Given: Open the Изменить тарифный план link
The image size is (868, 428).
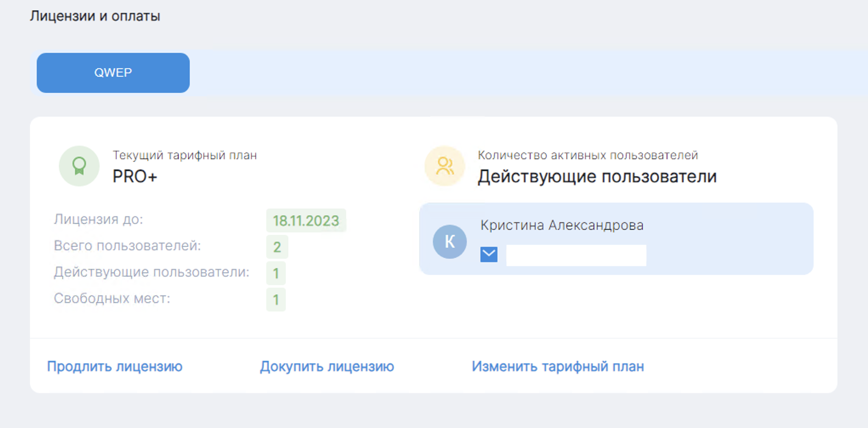Looking at the screenshot, I should [x=558, y=366].
